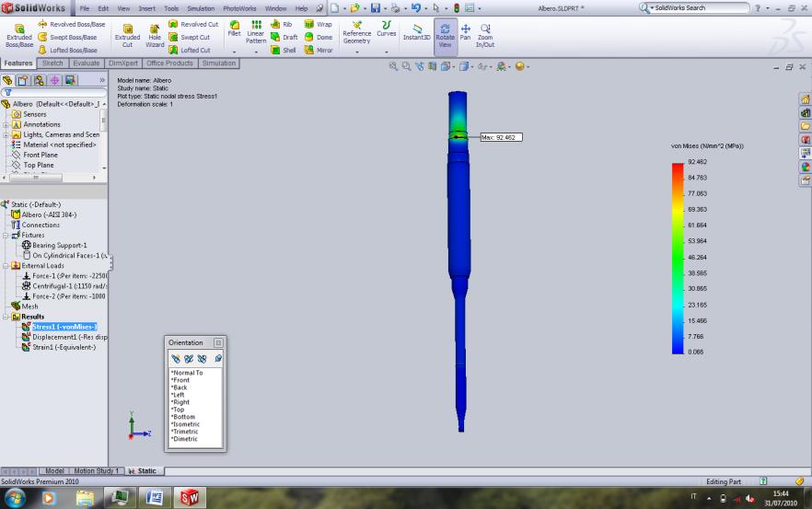Toggle the Instant3D mode
This screenshot has height=509, width=812.
[415, 32]
